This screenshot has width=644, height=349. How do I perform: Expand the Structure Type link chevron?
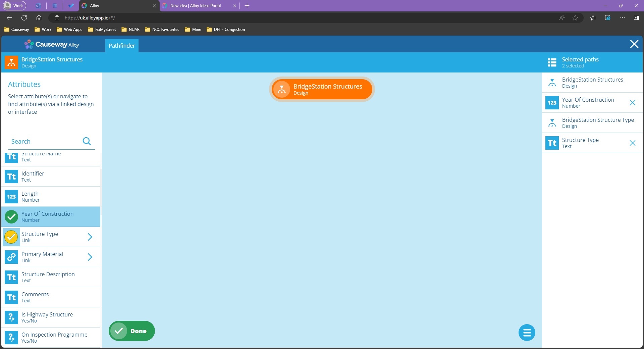[90, 237]
